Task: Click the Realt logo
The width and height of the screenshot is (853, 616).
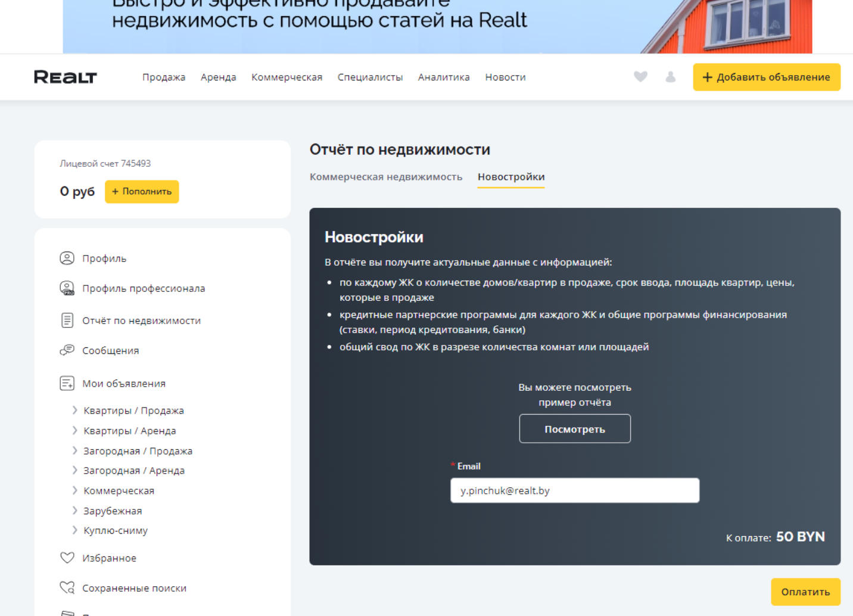Action: [66, 77]
